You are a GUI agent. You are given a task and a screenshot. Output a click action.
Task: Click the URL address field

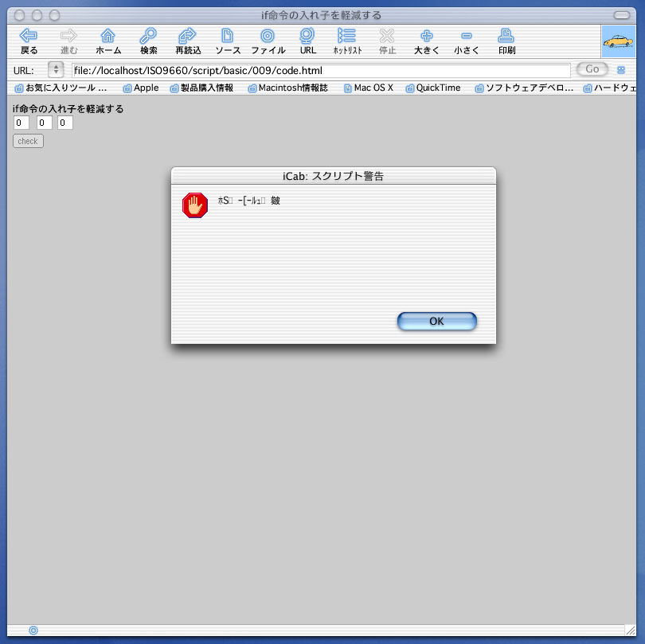[x=321, y=71]
